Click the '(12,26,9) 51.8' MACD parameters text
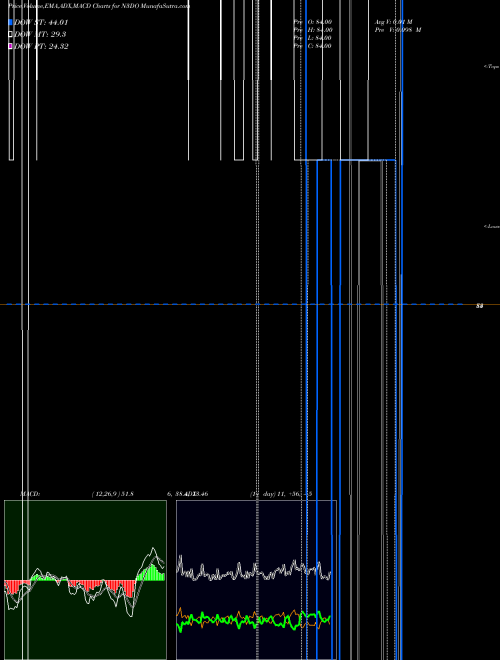This screenshot has width=500, height=660. [112, 494]
